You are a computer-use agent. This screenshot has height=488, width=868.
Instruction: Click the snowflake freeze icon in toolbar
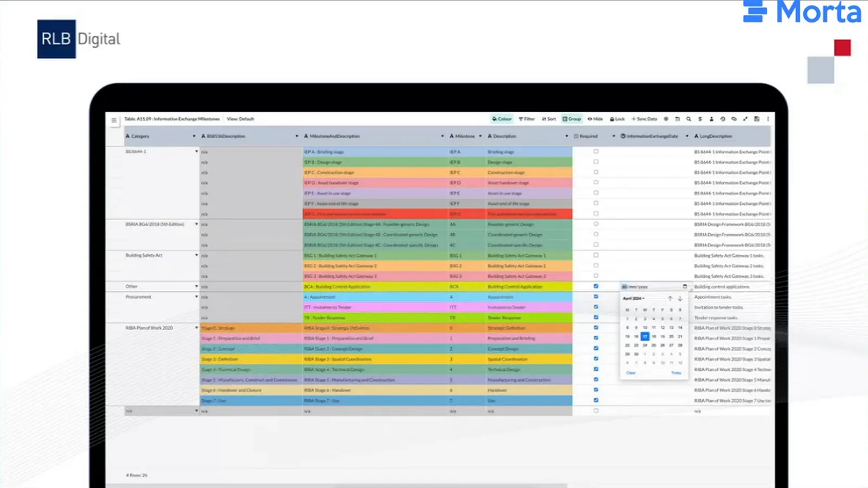[666, 119]
